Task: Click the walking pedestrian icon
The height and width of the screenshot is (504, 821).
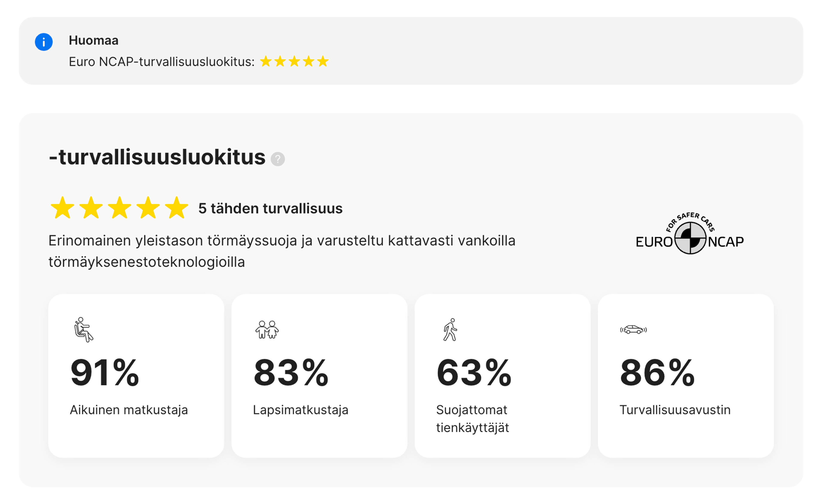Action: click(x=450, y=330)
